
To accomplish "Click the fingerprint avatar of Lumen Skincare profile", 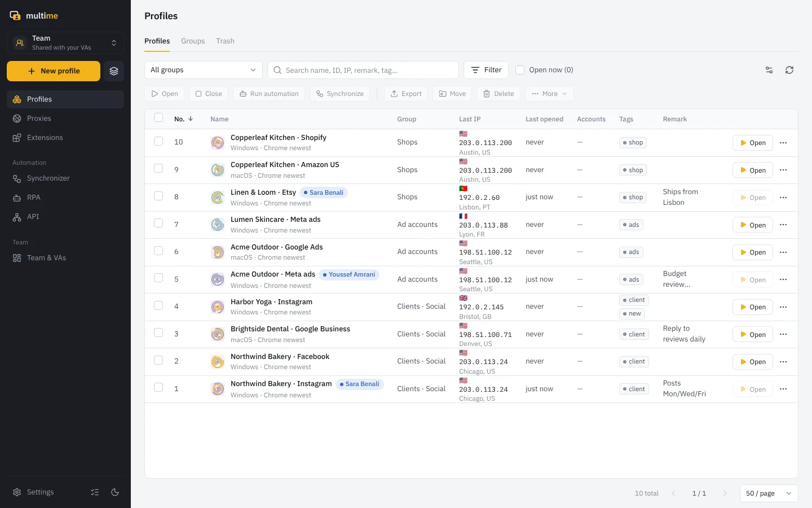I will tap(218, 225).
